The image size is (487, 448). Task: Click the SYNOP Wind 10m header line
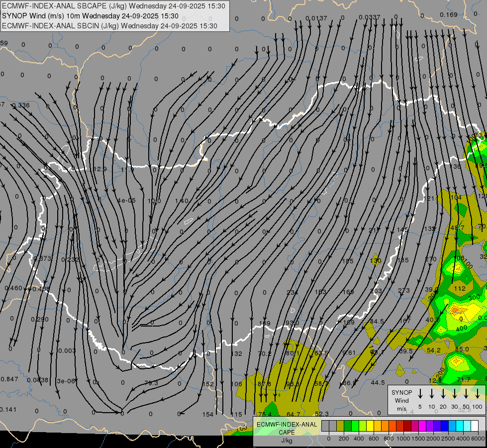click(90, 16)
